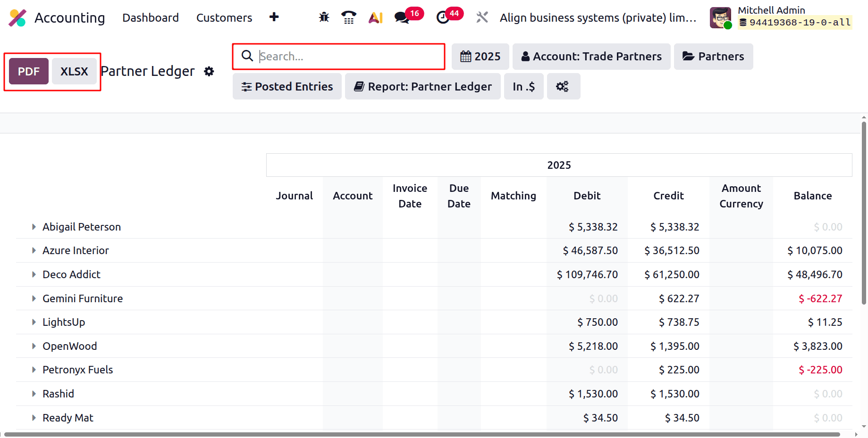Click partner name OpenWood
868x438 pixels.
[x=70, y=346]
